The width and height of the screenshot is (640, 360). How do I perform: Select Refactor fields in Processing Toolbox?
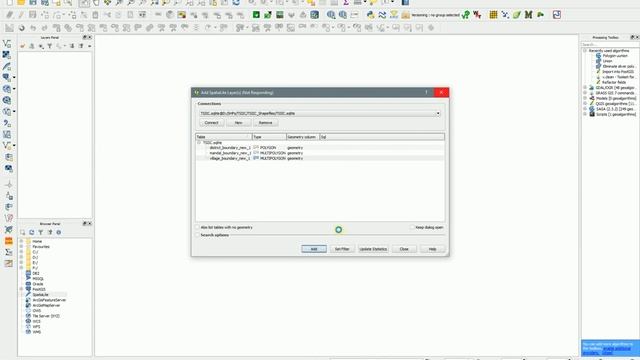[x=614, y=82]
